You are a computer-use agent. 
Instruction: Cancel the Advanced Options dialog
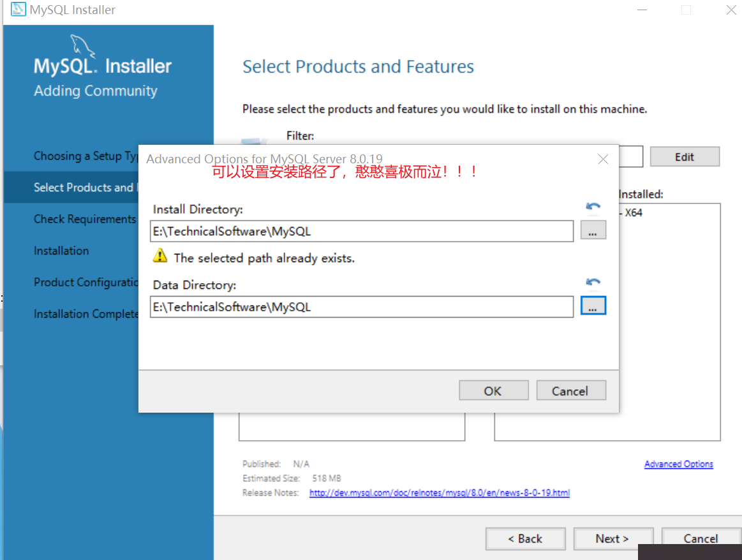pyautogui.click(x=571, y=391)
